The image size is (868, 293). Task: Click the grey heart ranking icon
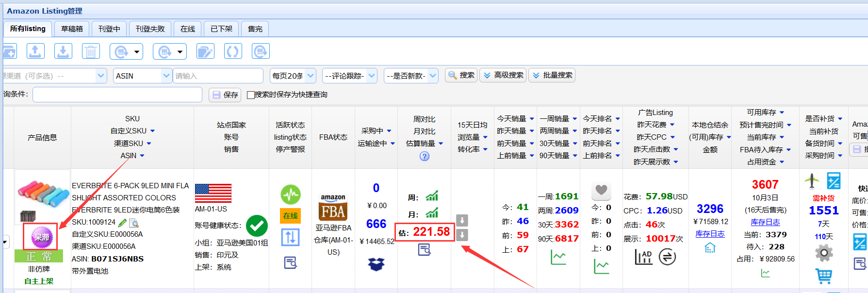(x=601, y=191)
